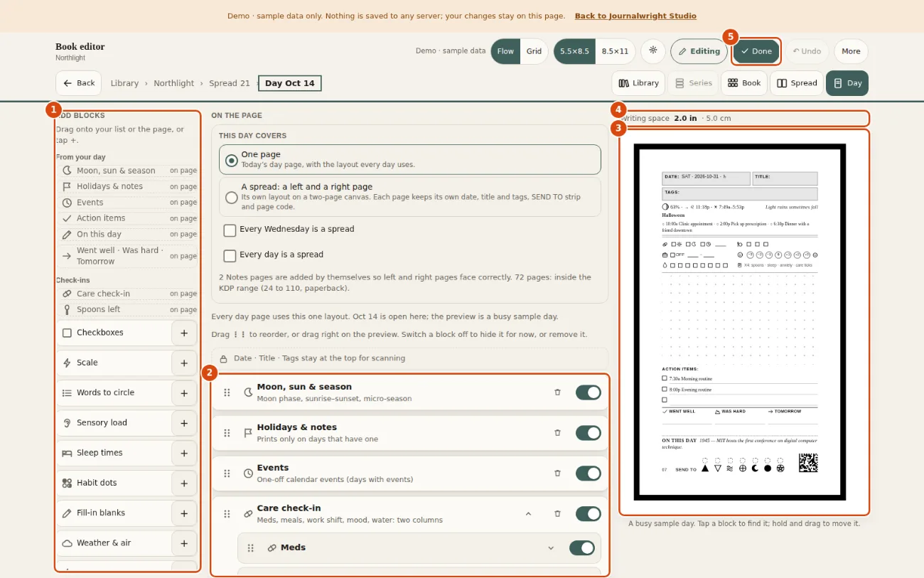Select the Day view tab
The image size is (924, 578).
(x=847, y=83)
